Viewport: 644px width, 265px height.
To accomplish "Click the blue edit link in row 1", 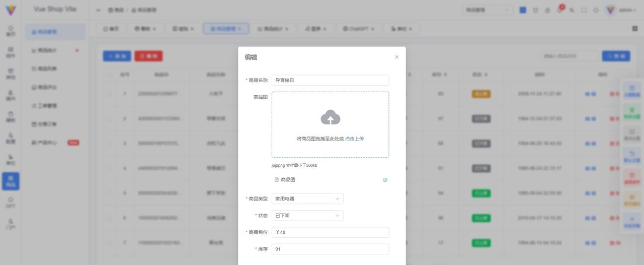I will point(590,94).
